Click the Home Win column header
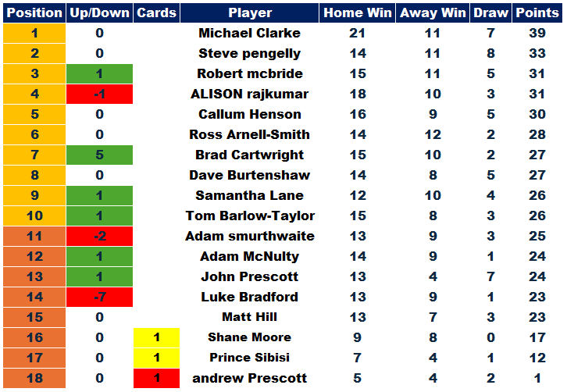This screenshot has height=392, width=567. coord(357,12)
